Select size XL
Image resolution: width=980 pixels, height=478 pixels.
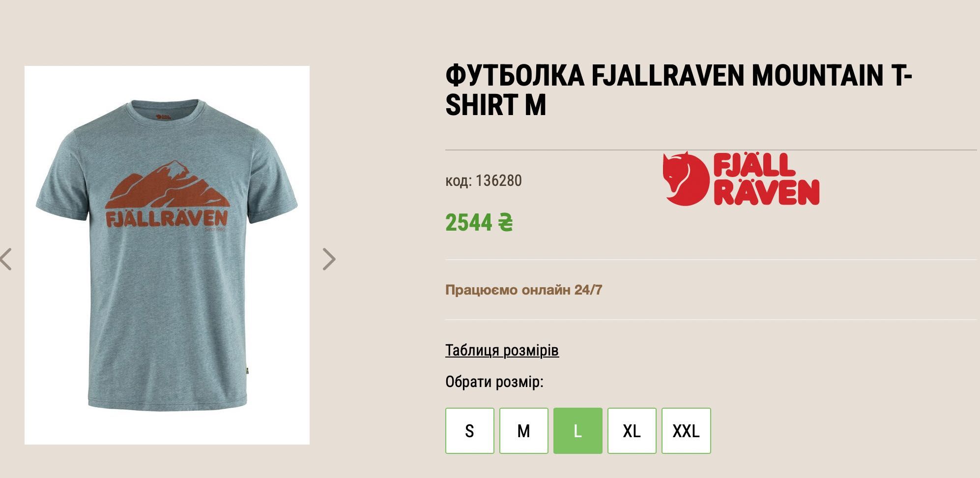[x=632, y=431]
